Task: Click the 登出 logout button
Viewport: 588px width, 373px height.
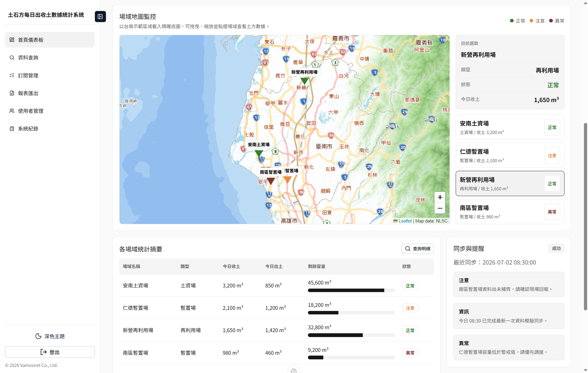Action: pyautogui.click(x=50, y=352)
